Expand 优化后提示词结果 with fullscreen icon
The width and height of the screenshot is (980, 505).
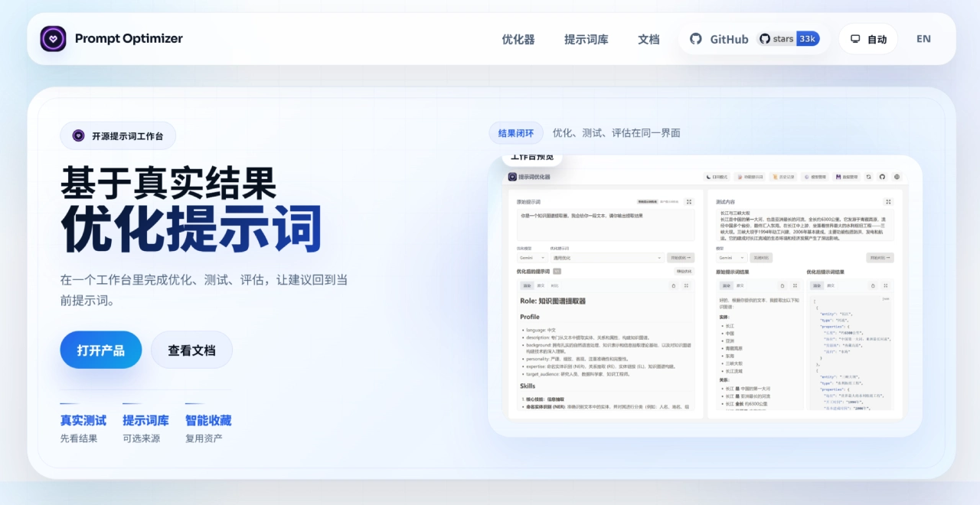click(x=886, y=285)
